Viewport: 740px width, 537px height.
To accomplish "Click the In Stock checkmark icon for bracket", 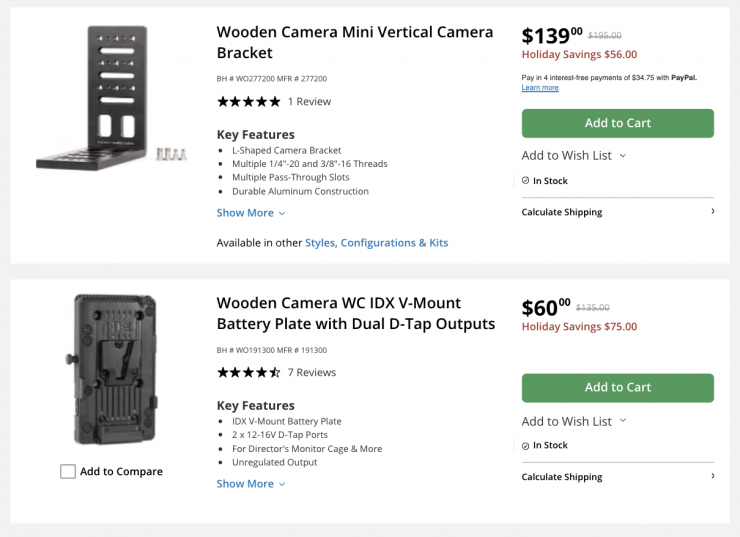I will (x=526, y=181).
